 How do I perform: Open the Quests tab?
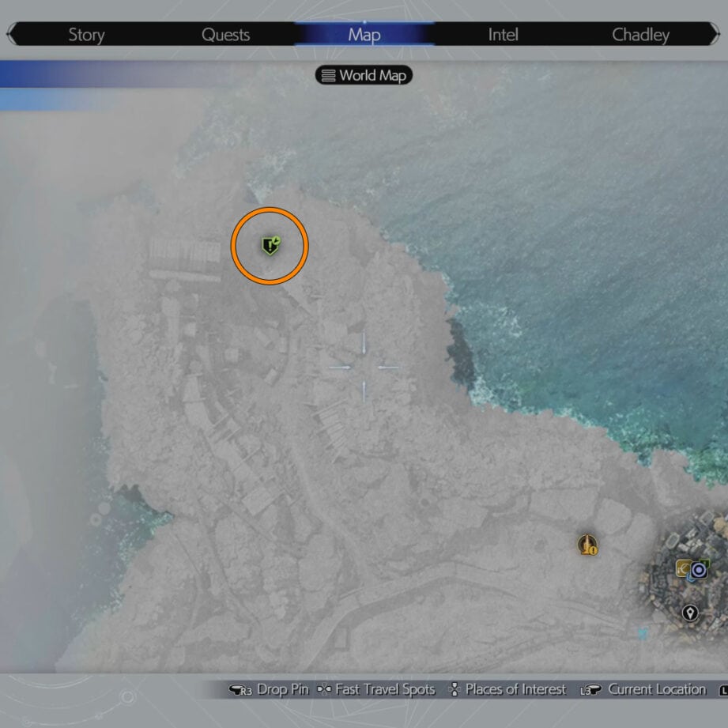tap(225, 35)
